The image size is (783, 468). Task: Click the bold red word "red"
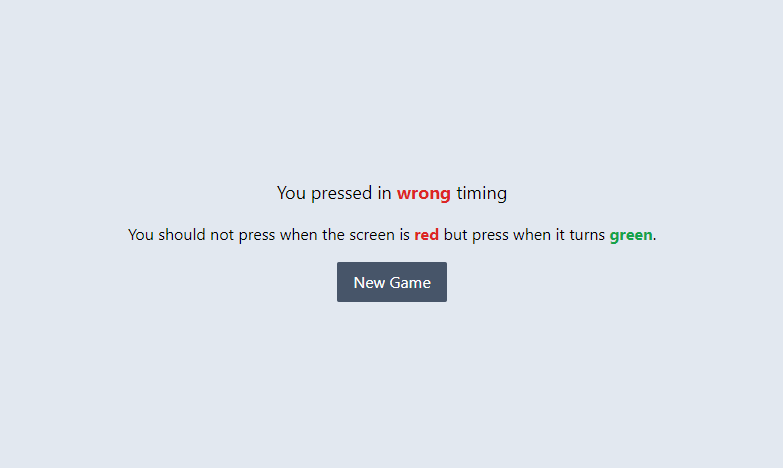[x=426, y=235]
